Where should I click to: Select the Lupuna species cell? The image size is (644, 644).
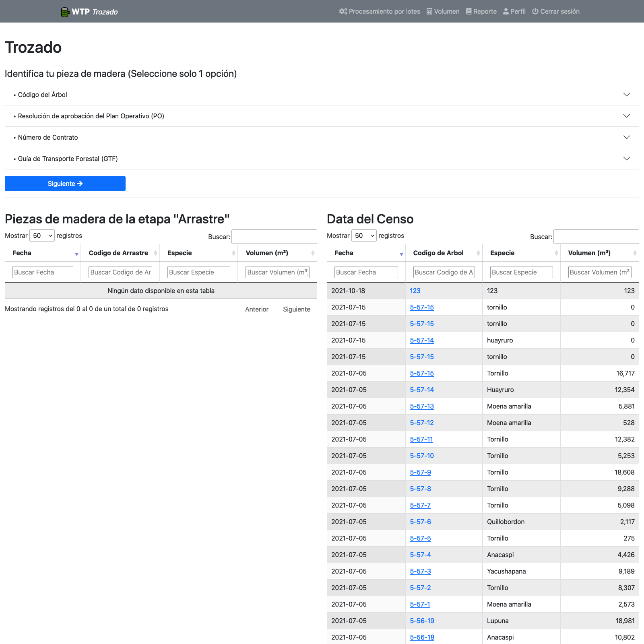tap(521, 621)
